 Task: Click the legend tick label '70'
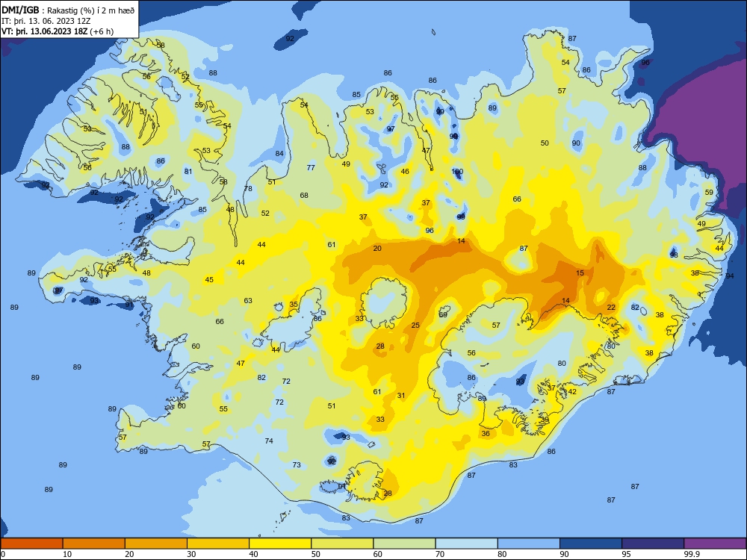click(x=440, y=554)
